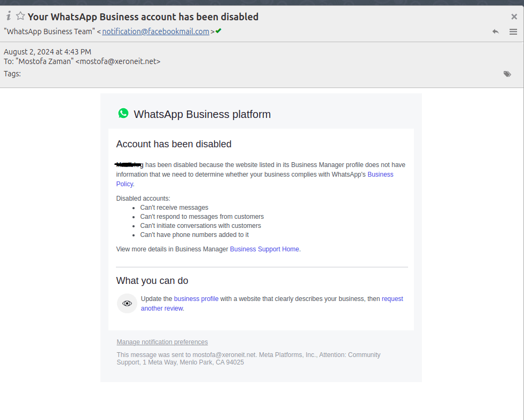The height and width of the screenshot is (420, 524).
Task: Click the green WhatsApp logo icon
Action: (x=123, y=113)
